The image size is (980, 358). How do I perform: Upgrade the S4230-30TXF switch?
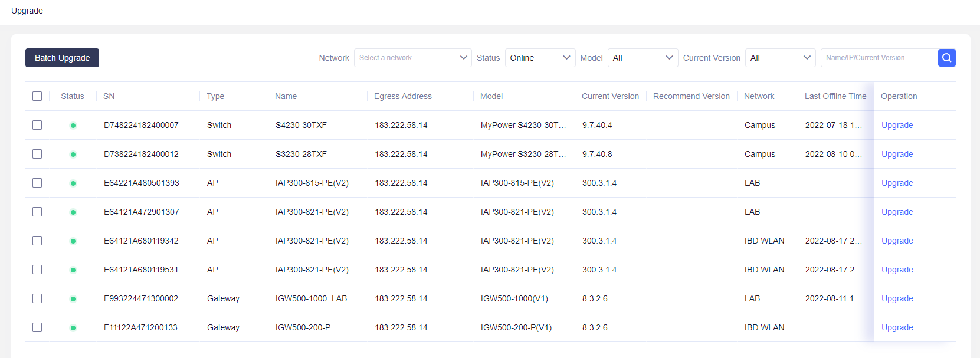coord(897,125)
